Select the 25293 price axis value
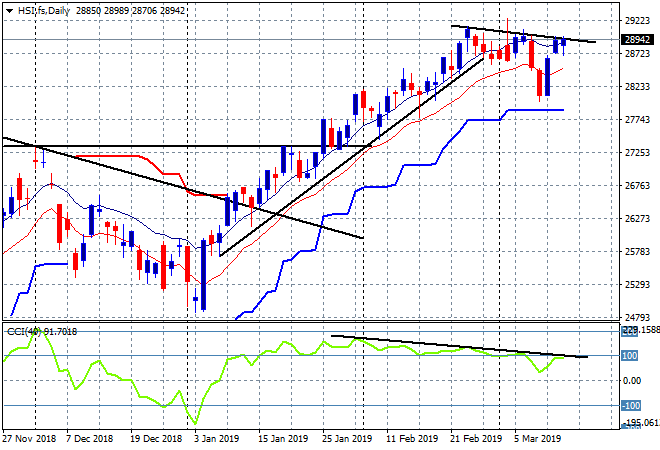The width and height of the screenshot is (660, 450). point(637,285)
